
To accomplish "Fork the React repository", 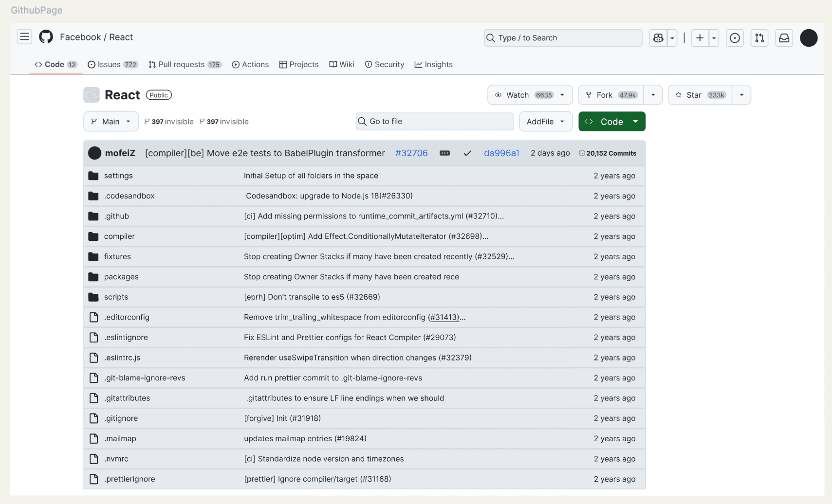I will click(x=611, y=95).
